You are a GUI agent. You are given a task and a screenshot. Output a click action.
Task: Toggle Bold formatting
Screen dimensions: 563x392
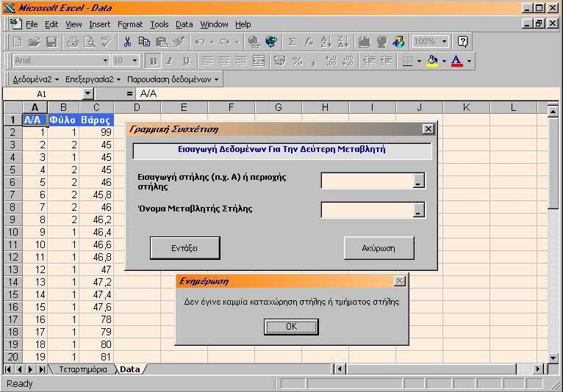pyautogui.click(x=153, y=61)
